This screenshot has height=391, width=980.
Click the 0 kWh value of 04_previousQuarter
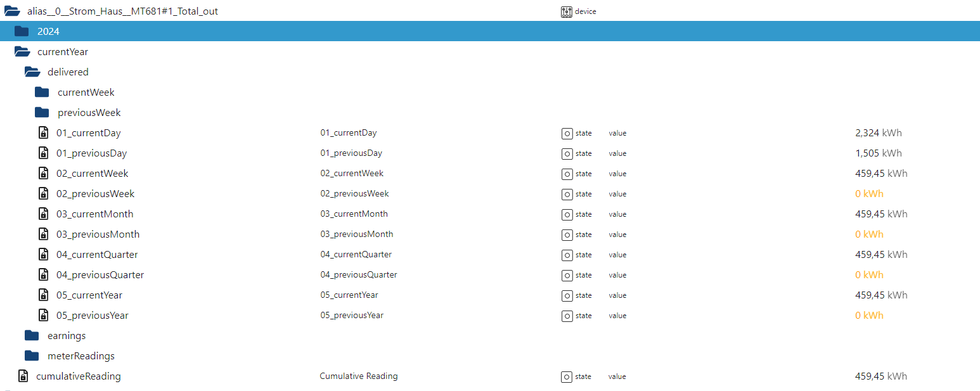[869, 275]
